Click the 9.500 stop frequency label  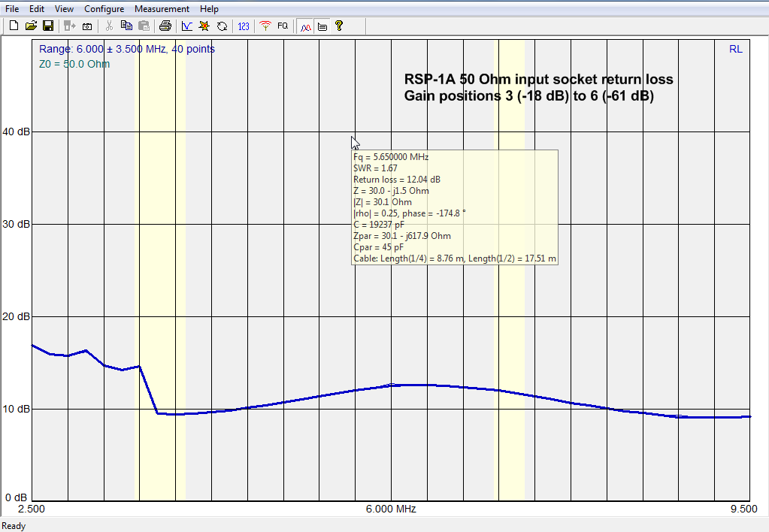744,509
